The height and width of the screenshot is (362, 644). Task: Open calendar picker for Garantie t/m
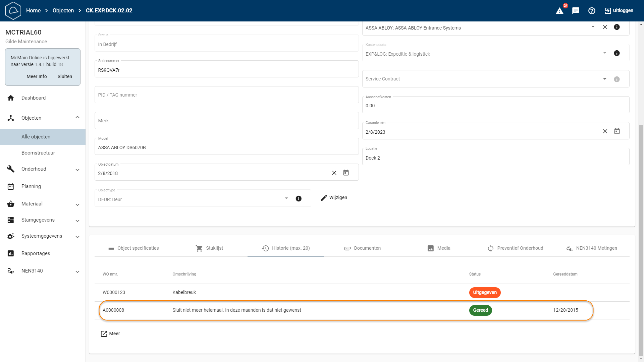tap(617, 131)
